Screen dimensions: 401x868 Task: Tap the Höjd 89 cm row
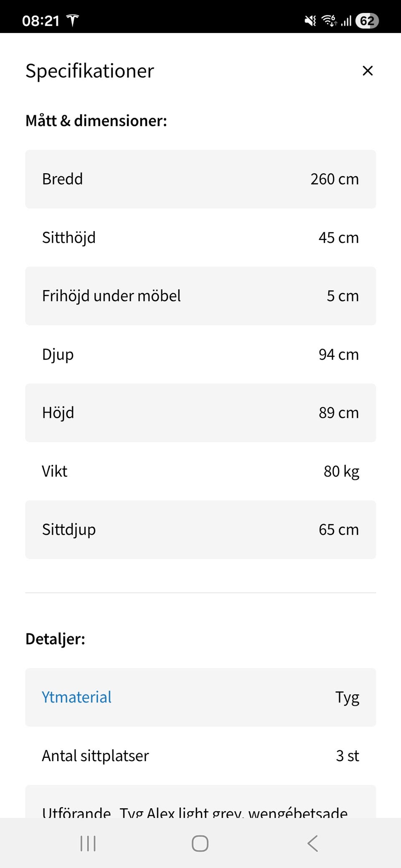coord(200,413)
